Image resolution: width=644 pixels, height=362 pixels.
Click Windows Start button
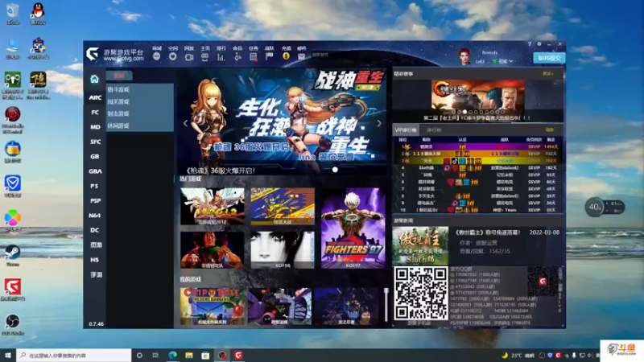[x=8, y=355]
